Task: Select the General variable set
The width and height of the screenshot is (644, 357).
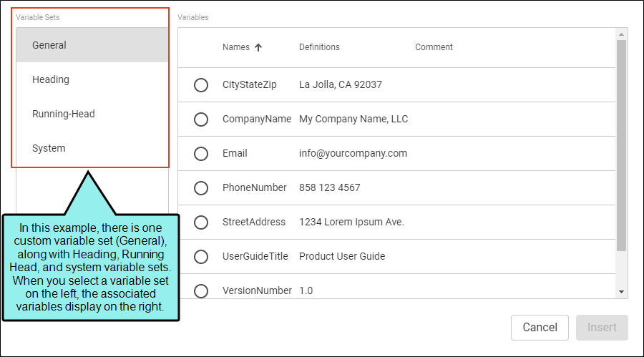Action: point(49,45)
